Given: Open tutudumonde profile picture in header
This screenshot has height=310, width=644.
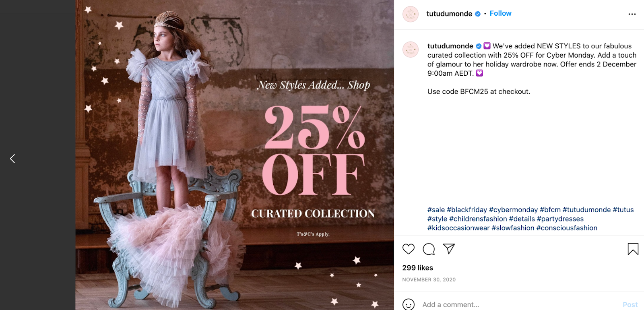Looking at the screenshot, I should 411,14.
